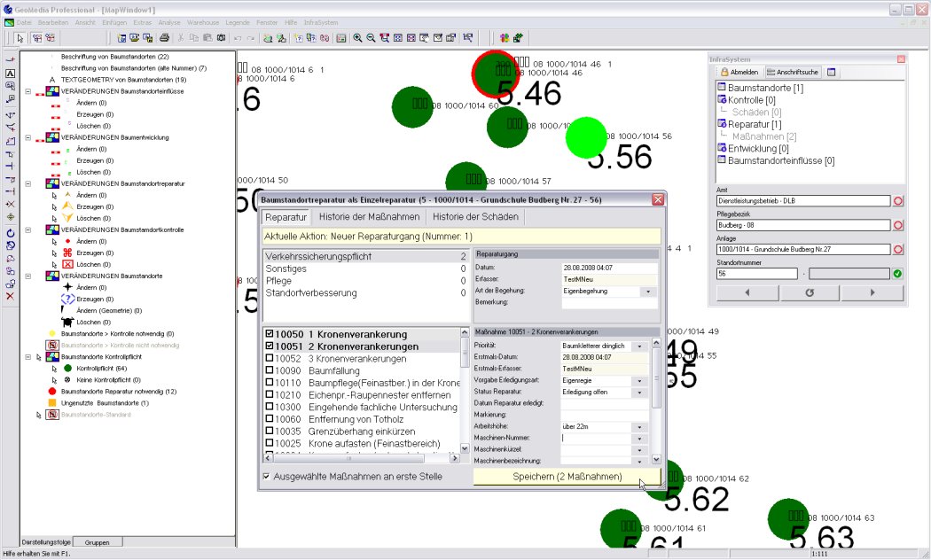Click the print icon in the toolbar
931x560 pixels.
tap(164, 38)
